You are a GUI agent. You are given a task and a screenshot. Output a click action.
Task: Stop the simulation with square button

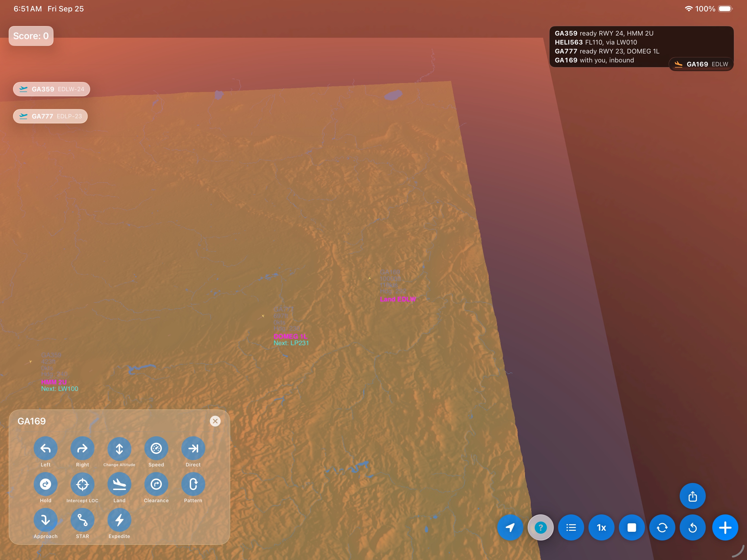tap(632, 527)
